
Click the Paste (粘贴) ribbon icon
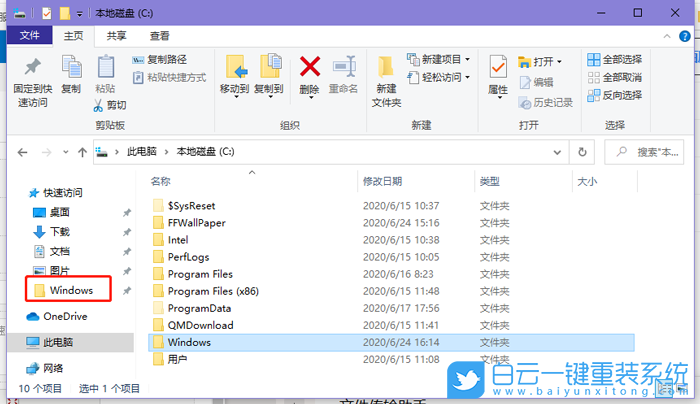click(105, 74)
